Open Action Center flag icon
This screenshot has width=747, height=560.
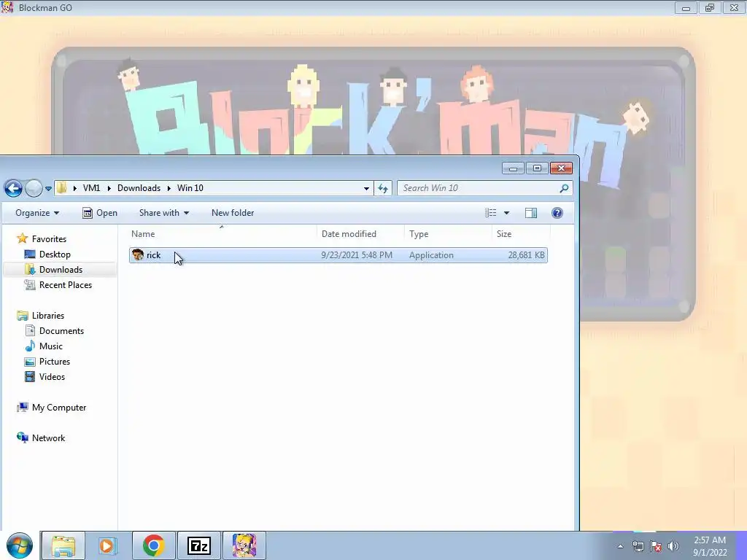tap(656, 546)
